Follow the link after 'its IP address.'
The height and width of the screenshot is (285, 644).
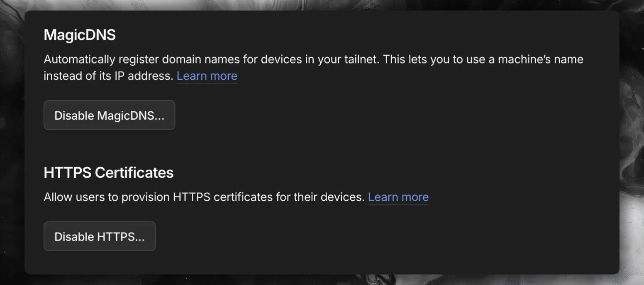click(x=207, y=76)
